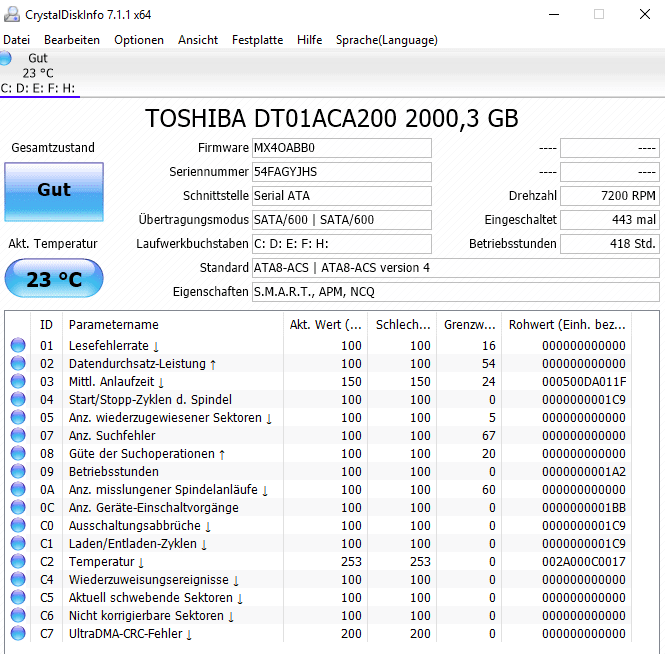The width and height of the screenshot is (665, 654).
Task: Click the Schnittstelle field Serial ATA
Action: tap(342, 196)
